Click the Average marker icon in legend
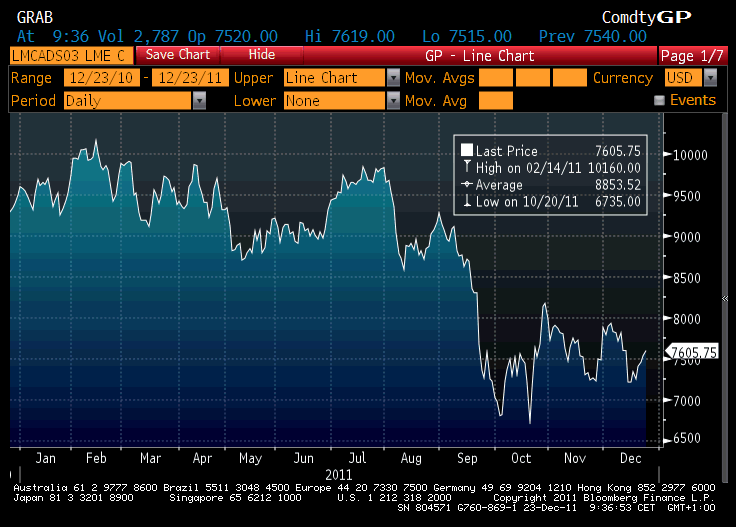The image size is (736, 527). (466, 185)
